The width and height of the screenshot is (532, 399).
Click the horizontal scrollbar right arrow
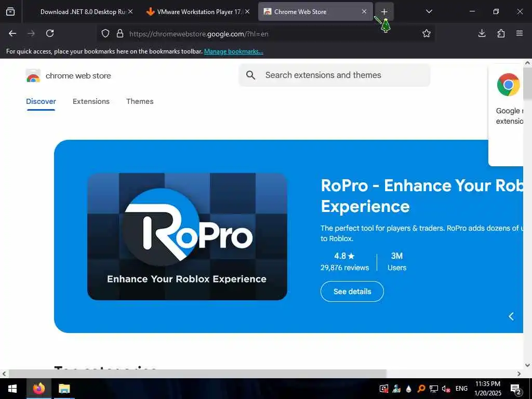click(x=519, y=374)
